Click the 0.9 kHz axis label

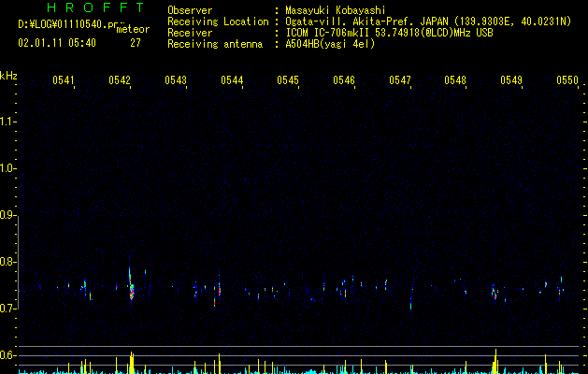click(8, 215)
